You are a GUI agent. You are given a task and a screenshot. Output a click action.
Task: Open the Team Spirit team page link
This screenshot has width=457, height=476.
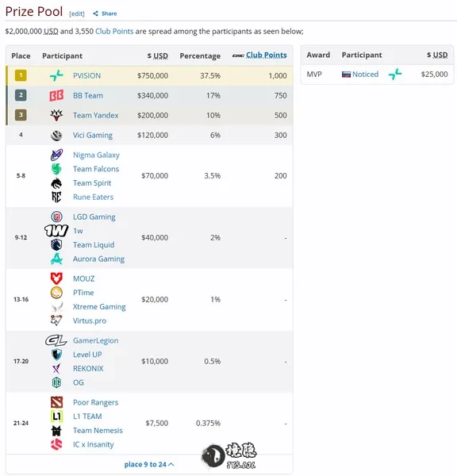pos(92,183)
